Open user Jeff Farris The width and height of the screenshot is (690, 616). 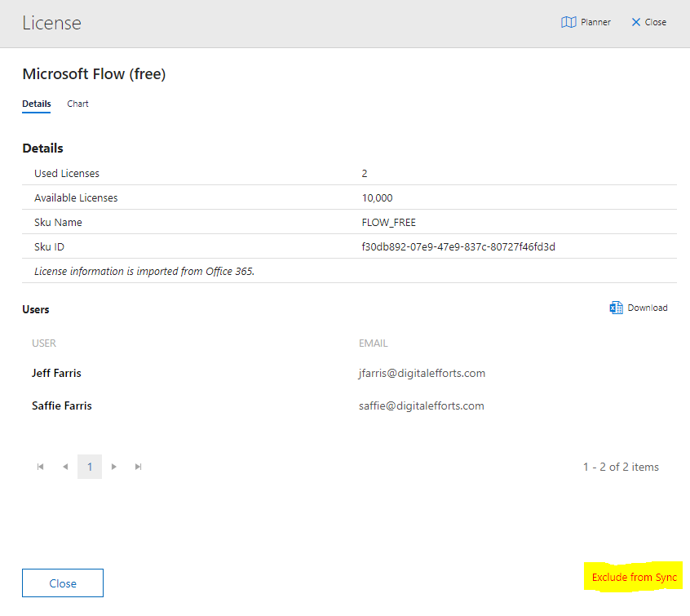tap(56, 374)
